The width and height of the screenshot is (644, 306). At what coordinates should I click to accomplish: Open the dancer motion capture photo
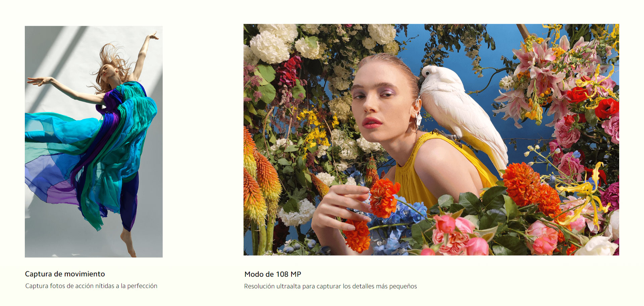[x=94, y=141]
